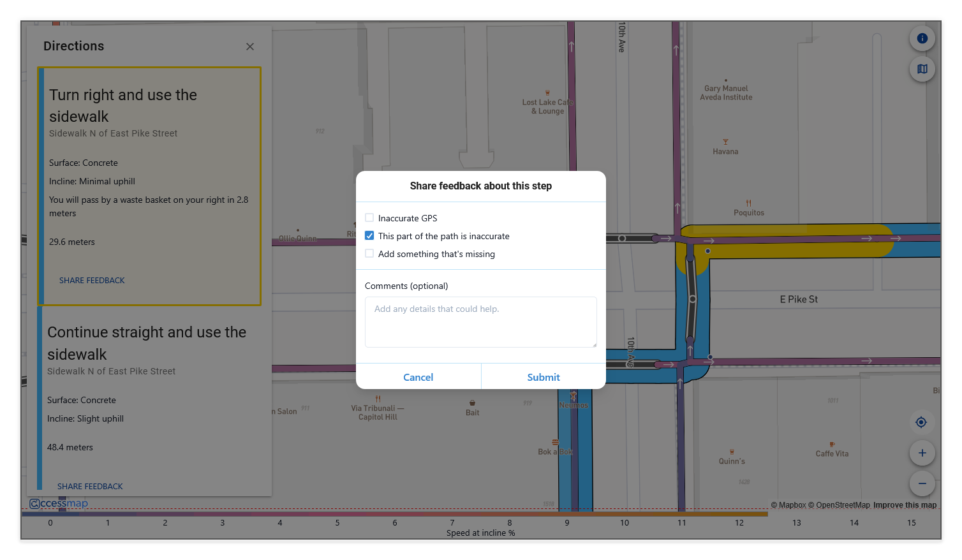Click the Havana bar map icon
This screenshot has height=560, width=962.
tap(725, 142)
